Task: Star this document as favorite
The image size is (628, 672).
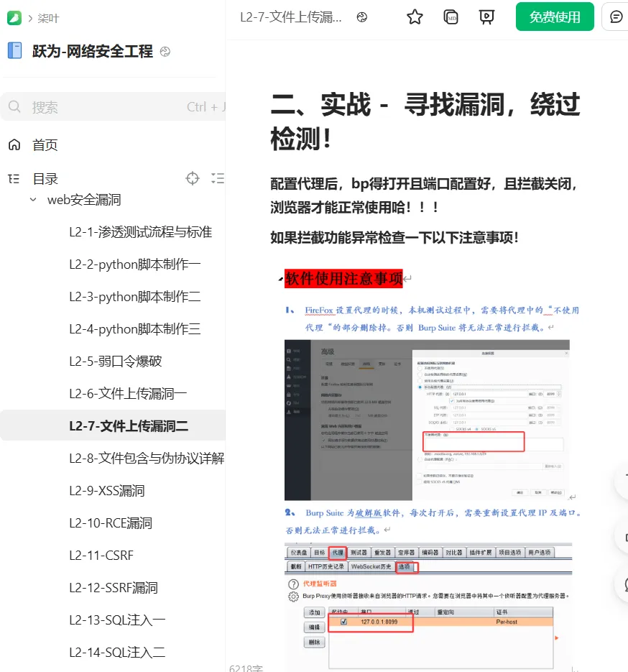Action: [x=415, y=17]
